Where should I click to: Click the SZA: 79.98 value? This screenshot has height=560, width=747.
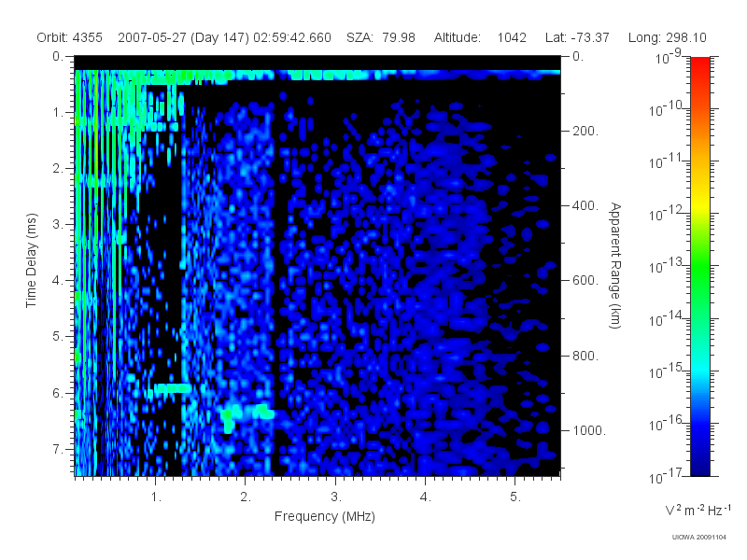tap(381, 37)
